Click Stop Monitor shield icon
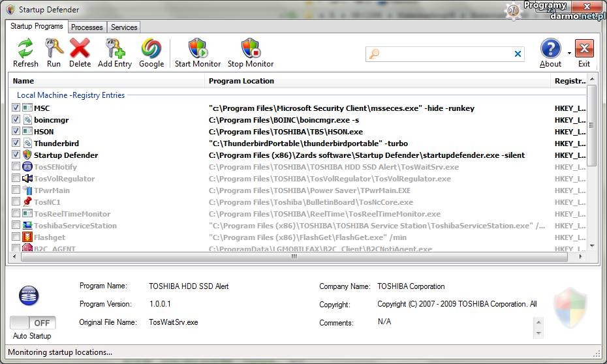 point(251,49)
